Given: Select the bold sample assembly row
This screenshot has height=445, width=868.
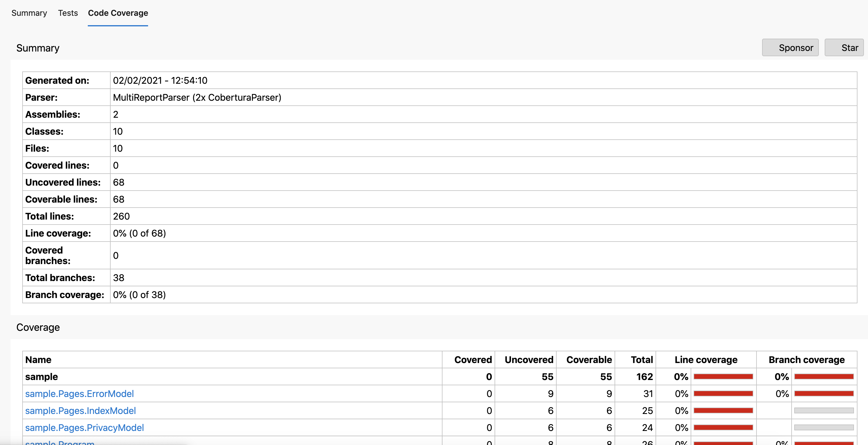Looking at the screenshot, I should click(42, 376).
